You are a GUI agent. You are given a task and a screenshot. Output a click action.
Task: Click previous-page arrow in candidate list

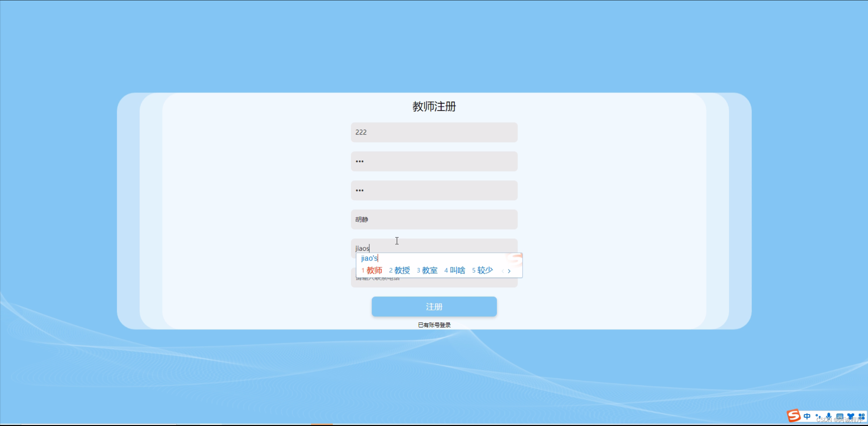tap(503, 271)
